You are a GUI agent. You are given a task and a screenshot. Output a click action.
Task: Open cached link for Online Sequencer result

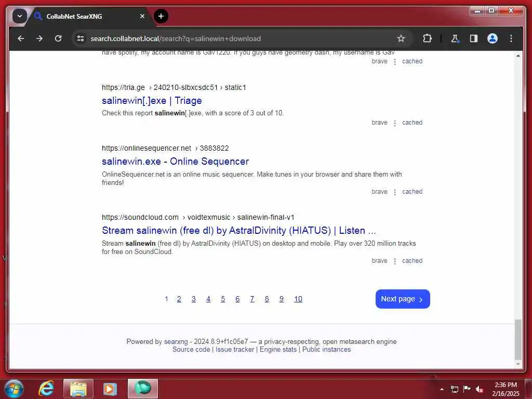coord(412,192)
